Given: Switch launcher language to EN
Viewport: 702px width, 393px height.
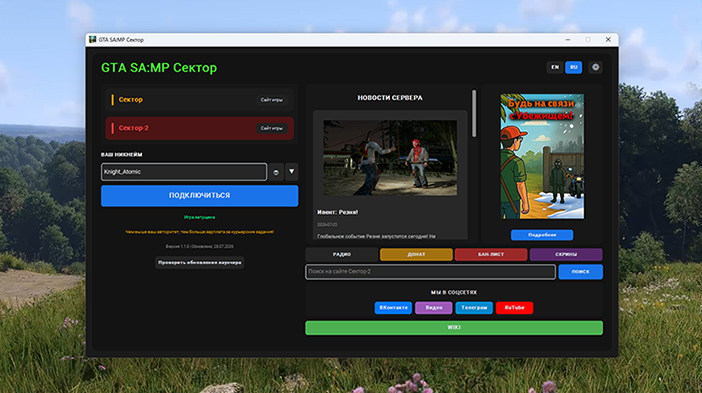Looking at the screenshot, I should [x=555, y=67].
